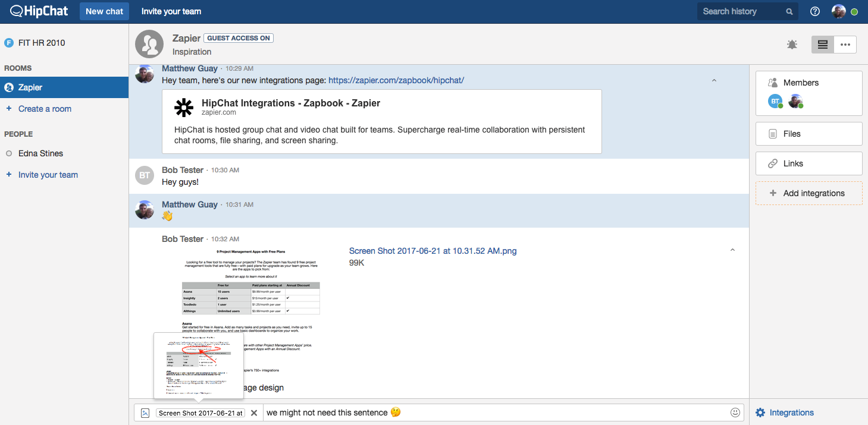Viewport: 868px width, 425px height.
Task: Click the plus icon beside sidebar Invite your team
Action: pos(9,175)
